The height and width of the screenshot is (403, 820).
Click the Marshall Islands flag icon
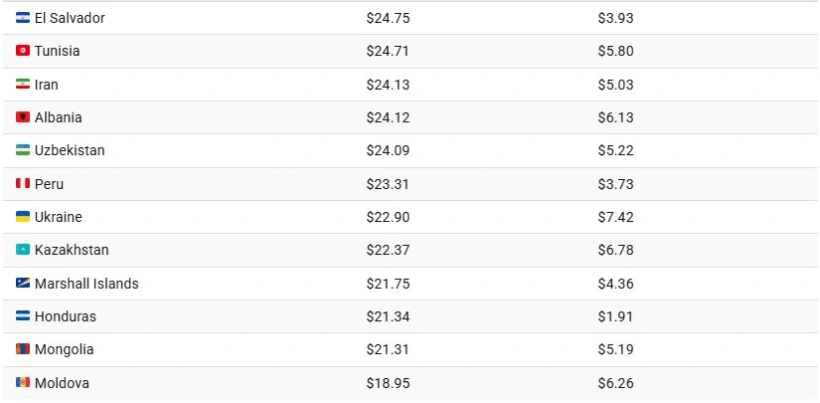coord(23,283)
